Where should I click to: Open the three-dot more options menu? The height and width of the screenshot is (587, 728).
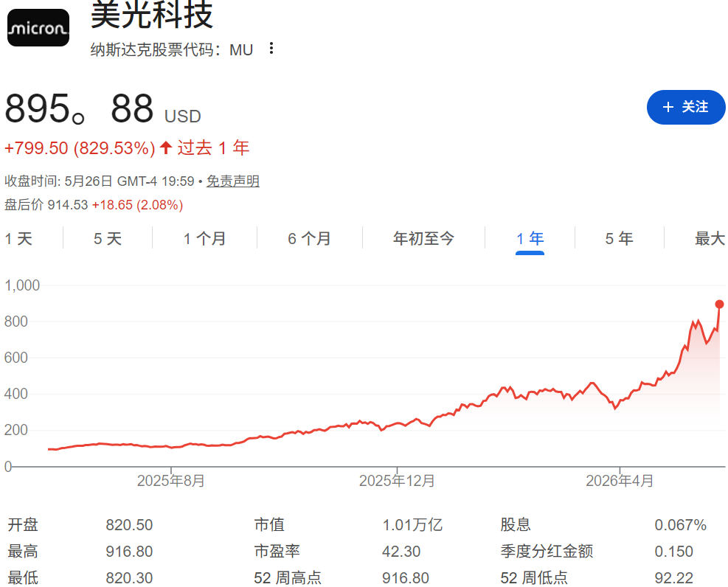point(271,48)
